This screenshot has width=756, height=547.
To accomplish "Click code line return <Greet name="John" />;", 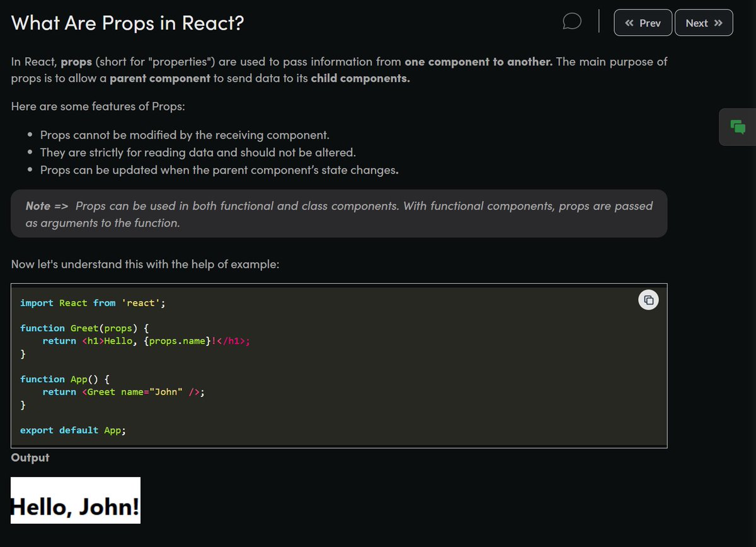I will pos(124,392).
